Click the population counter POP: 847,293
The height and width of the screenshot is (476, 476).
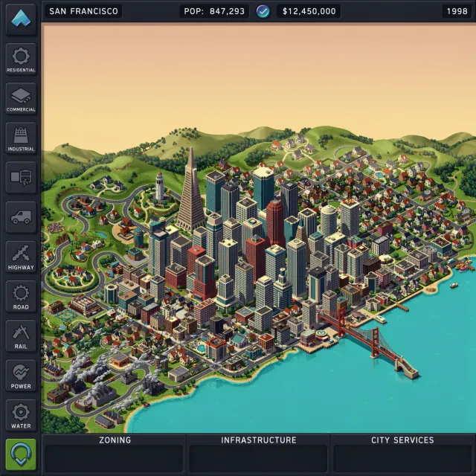(214, 11)
